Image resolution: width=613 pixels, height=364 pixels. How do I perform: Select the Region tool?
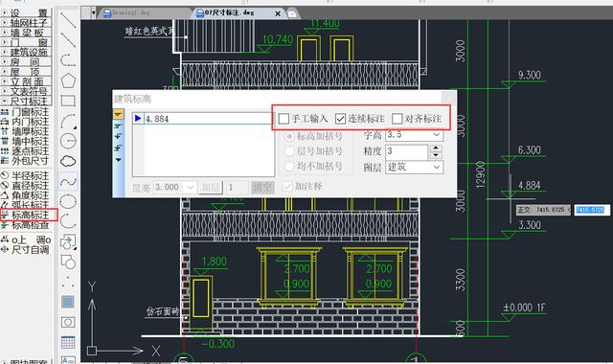click(x=68, y=322)
